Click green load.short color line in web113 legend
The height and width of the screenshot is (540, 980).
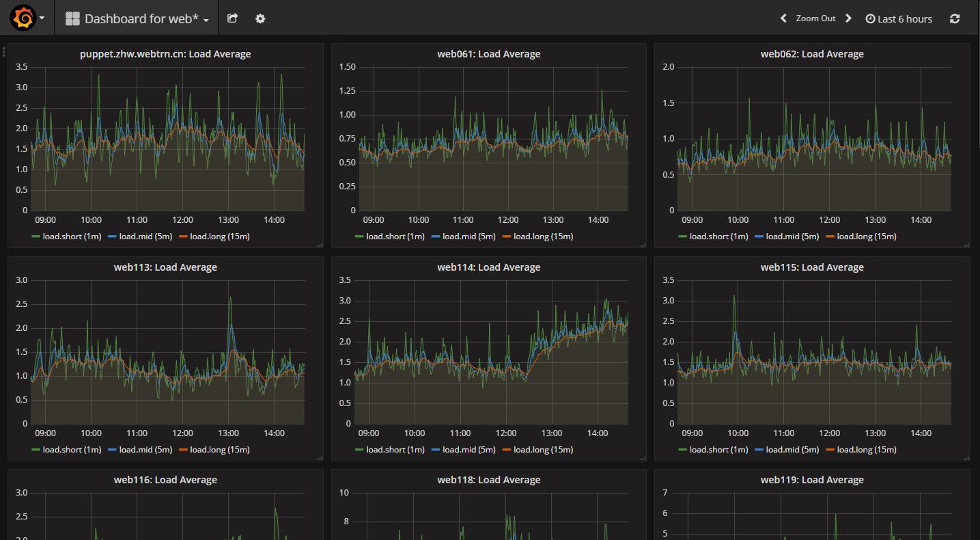(36, 450)
